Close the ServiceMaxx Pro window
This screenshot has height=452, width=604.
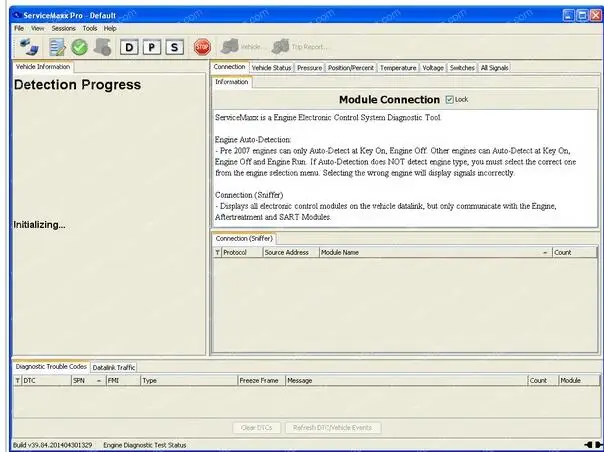[x=596, y=15]
